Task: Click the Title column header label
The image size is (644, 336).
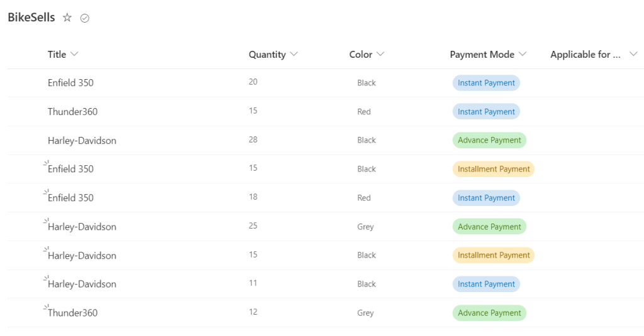Action: (57, 55)
